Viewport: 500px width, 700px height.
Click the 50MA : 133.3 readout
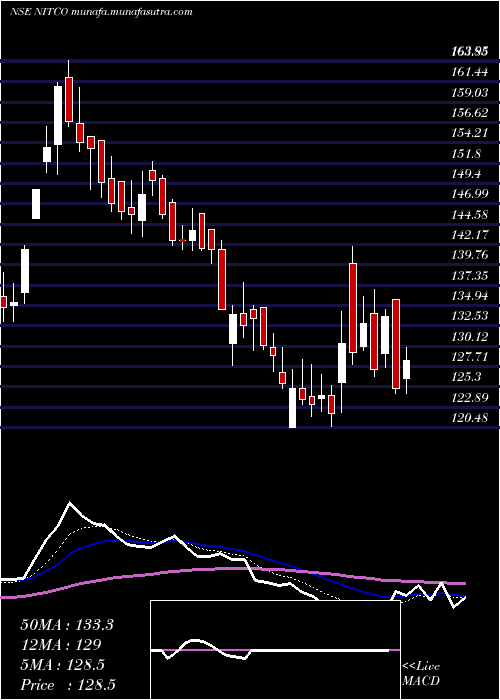67,625
